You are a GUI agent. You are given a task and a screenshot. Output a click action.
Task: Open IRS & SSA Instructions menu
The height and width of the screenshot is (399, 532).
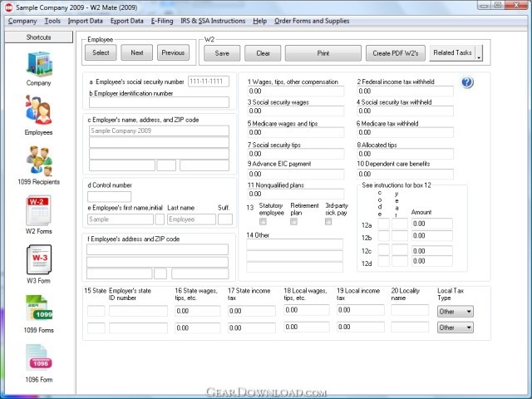coord(213,21)
